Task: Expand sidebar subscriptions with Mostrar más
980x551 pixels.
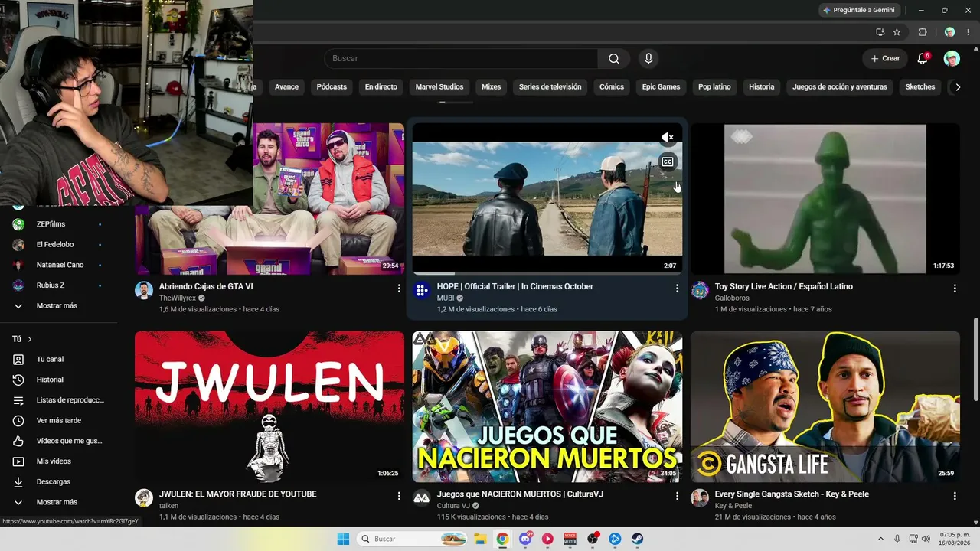Action: tap(57, 306)
